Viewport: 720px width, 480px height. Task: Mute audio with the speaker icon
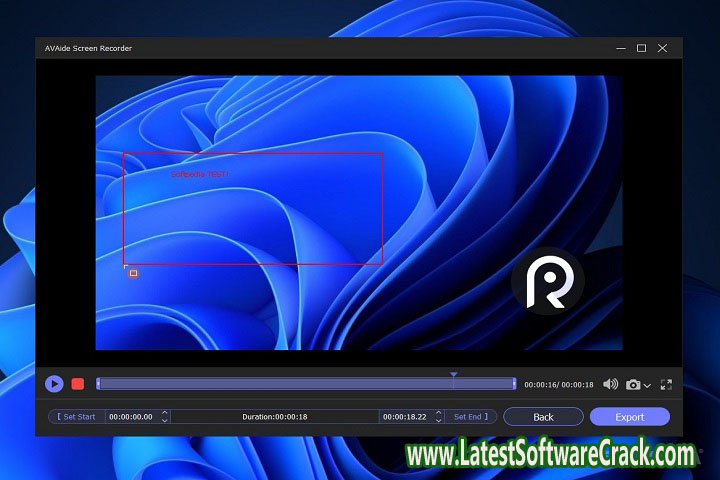(x=610, y=384)
